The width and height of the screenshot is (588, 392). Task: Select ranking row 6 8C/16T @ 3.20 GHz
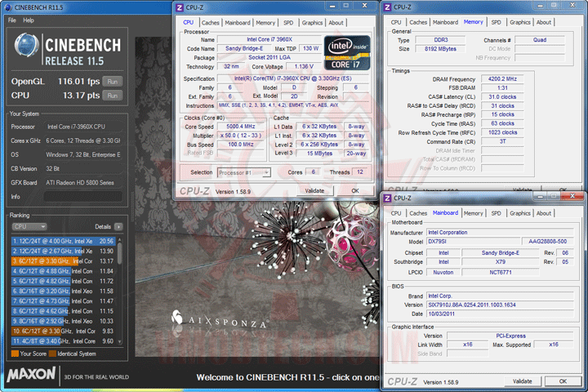[64, 291]
